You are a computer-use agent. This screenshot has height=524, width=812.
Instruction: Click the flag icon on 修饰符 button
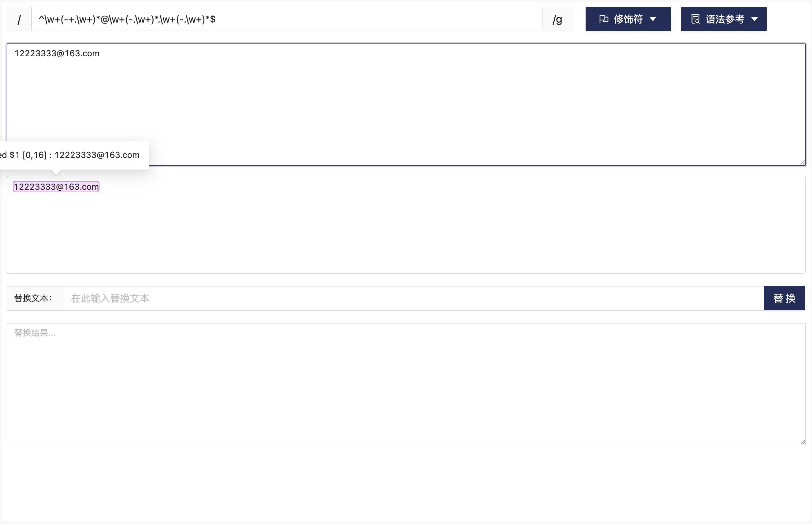pos(604,19)
